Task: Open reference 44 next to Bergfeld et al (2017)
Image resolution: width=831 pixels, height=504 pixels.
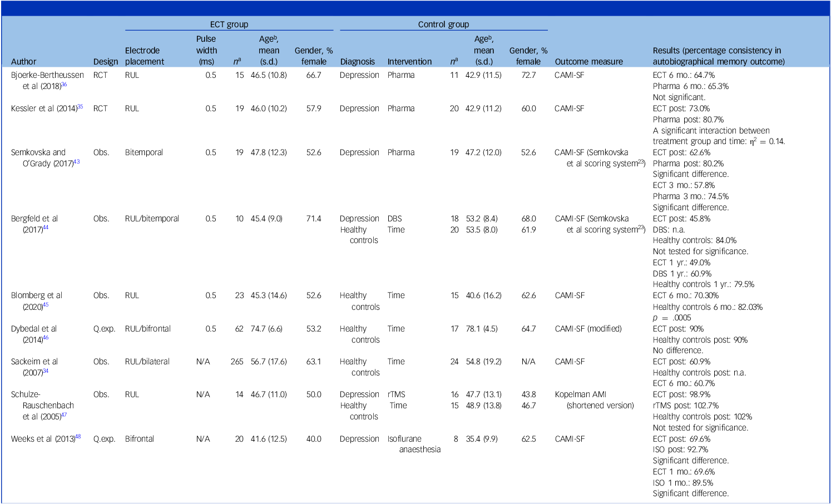Action: (46, 228)
